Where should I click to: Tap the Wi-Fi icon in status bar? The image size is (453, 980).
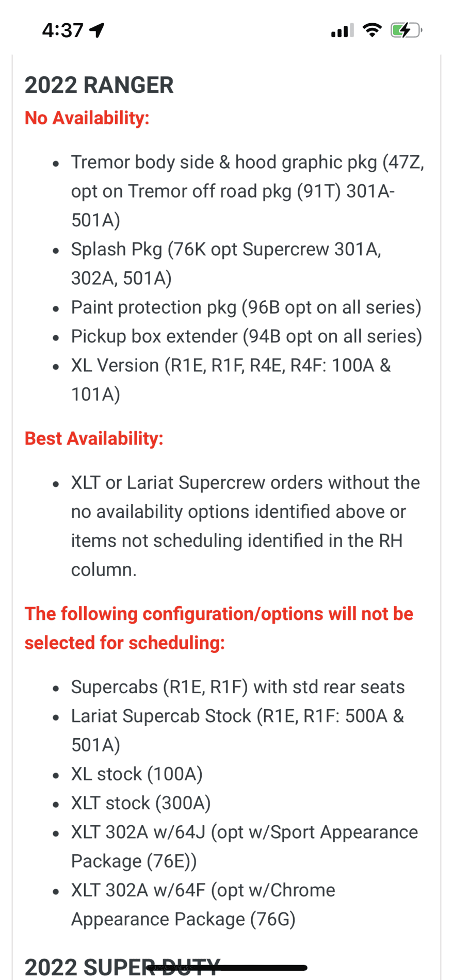[372, 30]
